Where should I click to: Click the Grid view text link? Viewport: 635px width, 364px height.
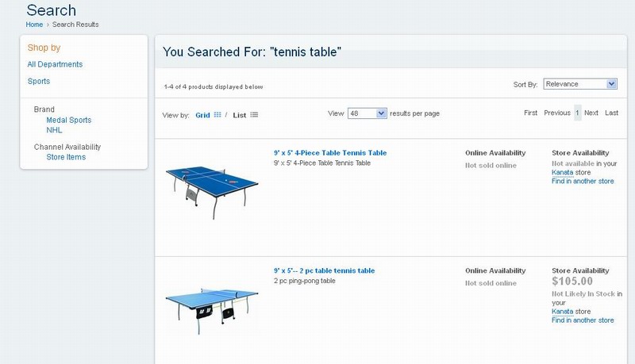(202, 115)
